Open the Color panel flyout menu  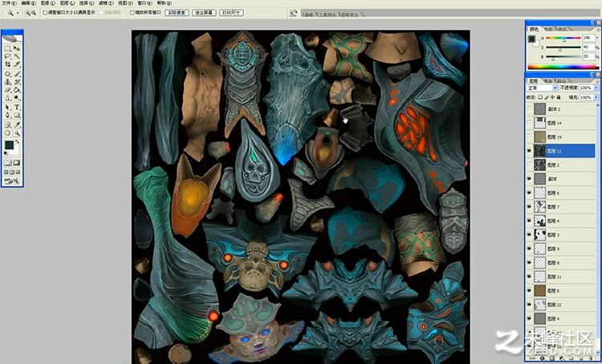coord(596,29)
